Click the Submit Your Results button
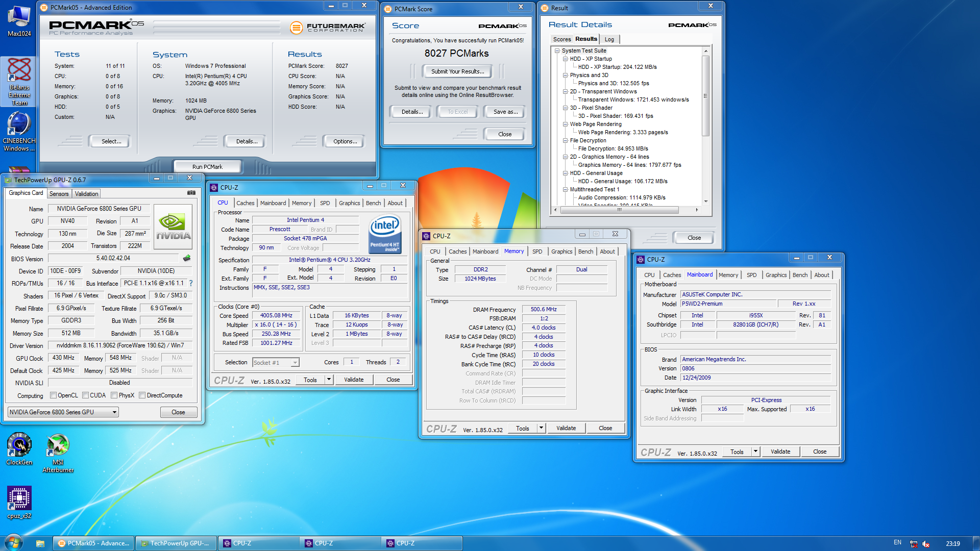 click(457, 71)
